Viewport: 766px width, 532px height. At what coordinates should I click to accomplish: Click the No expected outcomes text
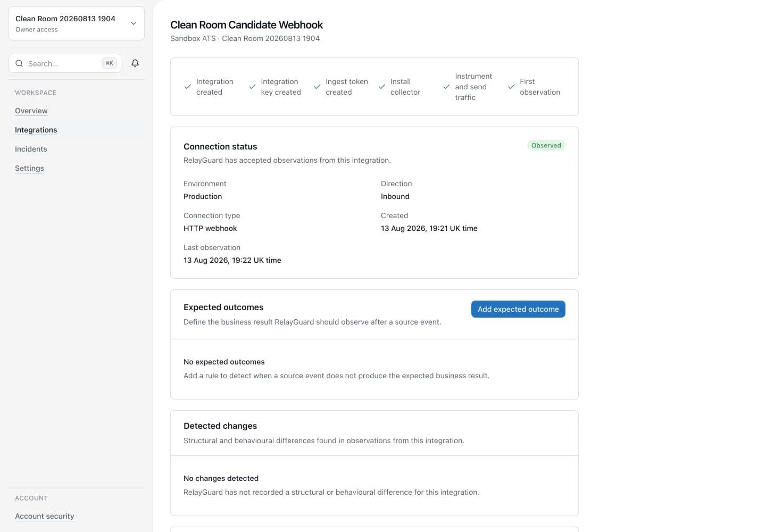click(224, 362)
